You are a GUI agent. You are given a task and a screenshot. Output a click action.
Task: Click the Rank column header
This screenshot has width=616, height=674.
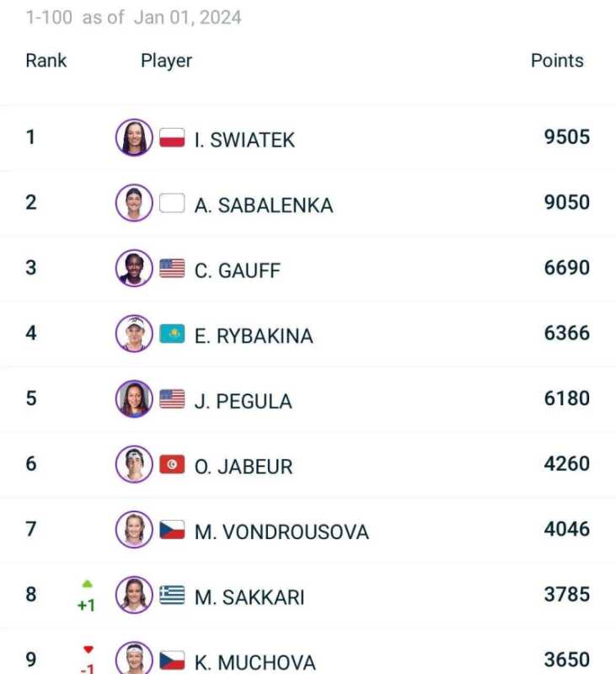[46, 61]
